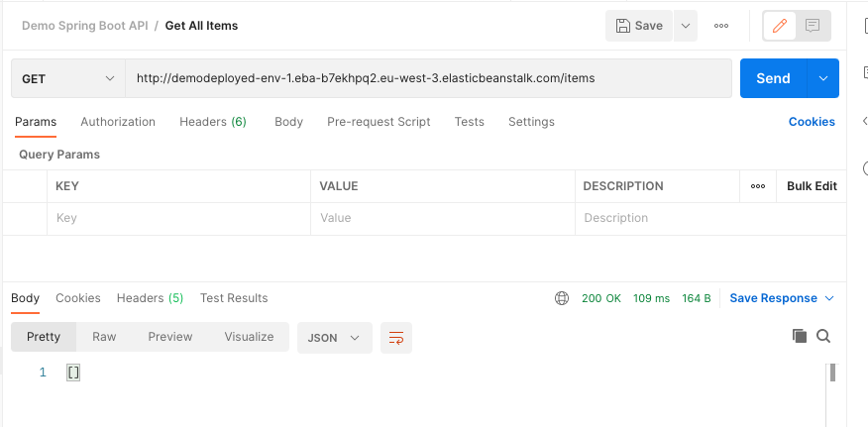Open the response Headers (5) tab
The height and width of the screenshot is (427, 868).
pyautogui.click(x=150, y=298)
